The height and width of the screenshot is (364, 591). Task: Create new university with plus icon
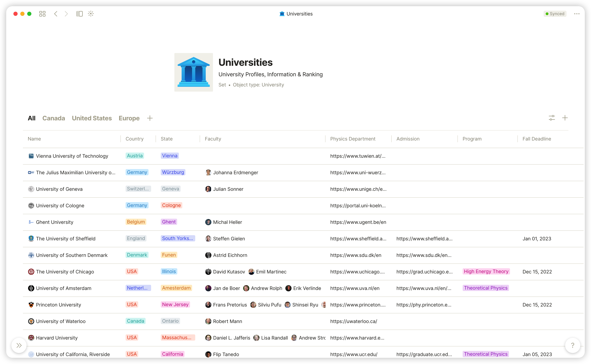tap(565, 118)
